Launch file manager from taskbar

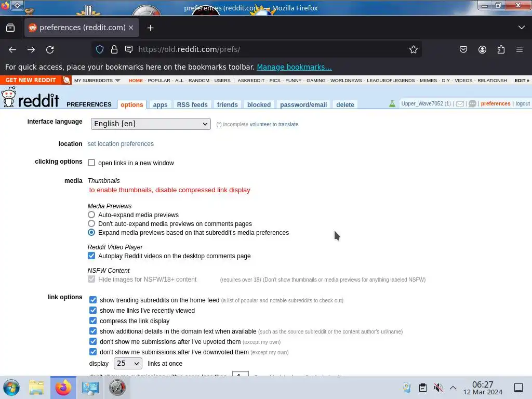click(x=36, y=388)
